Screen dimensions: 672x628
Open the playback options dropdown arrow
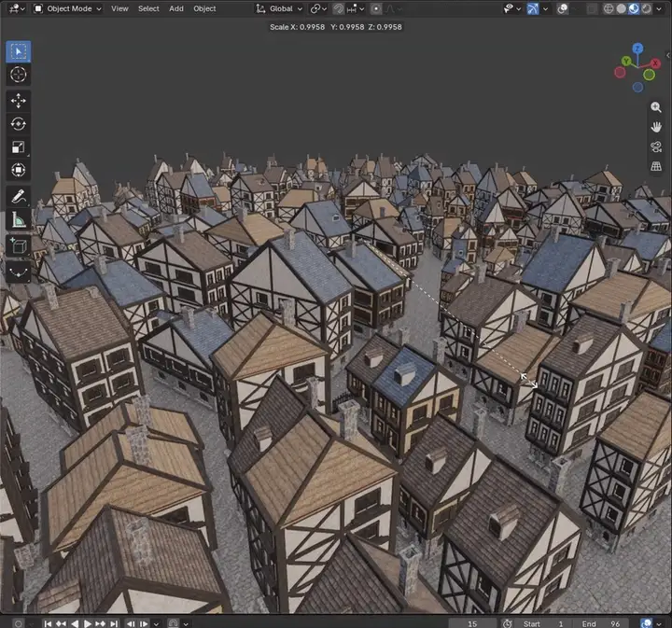tap(157, 623)
